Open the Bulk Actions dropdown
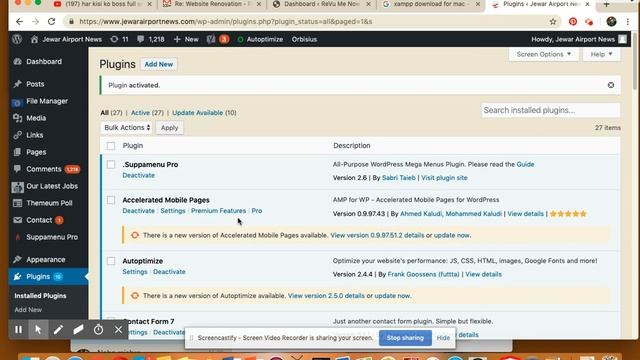 (127, 128)
